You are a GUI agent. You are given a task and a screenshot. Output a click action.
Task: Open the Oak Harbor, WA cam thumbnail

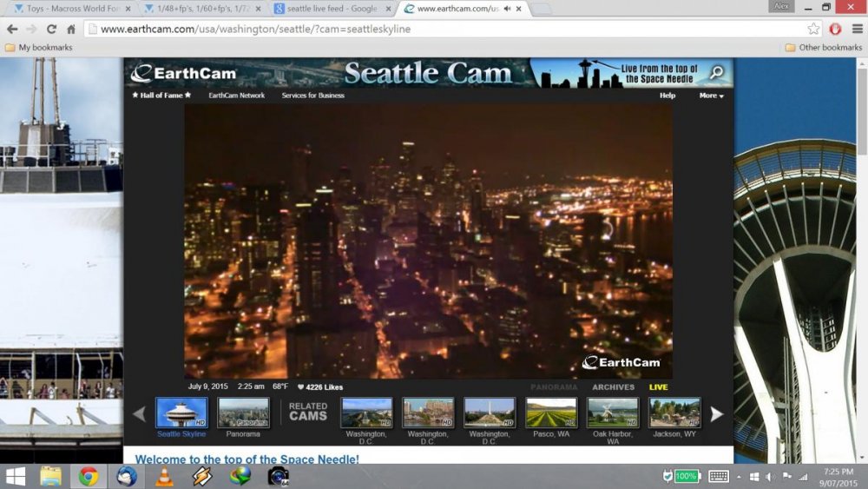[612, 413]
